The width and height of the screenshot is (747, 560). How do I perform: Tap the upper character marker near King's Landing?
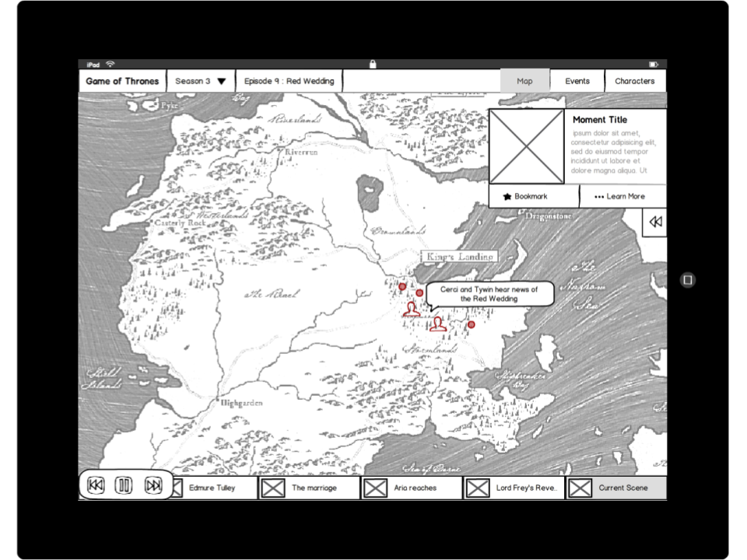pos(411,309)
